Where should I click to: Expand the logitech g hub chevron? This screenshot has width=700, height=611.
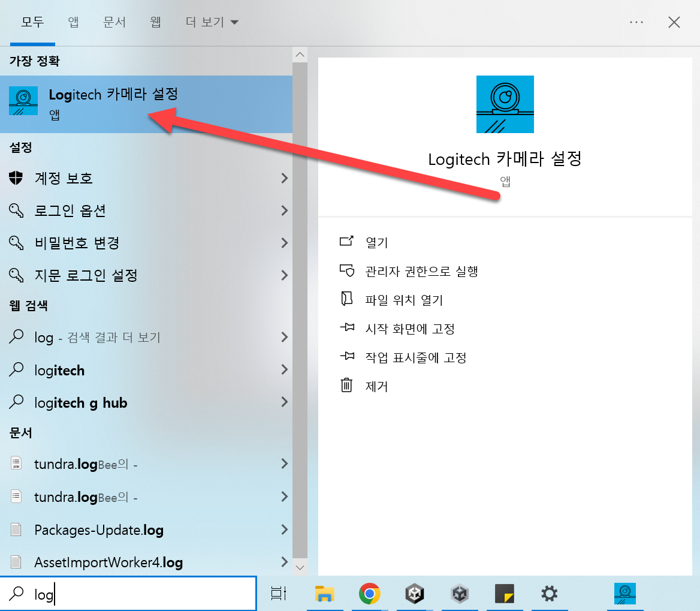[284, 402]
